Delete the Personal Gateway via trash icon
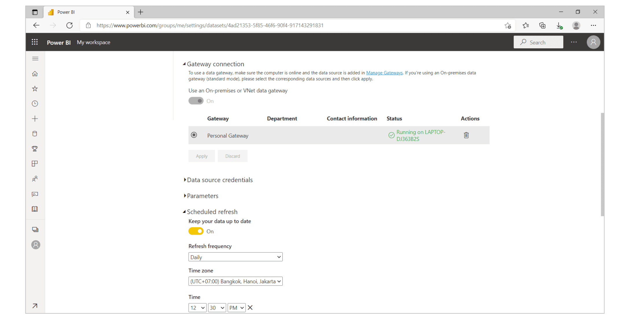Image resolution: width=644 pixels, height=318 pixels. coord(466,135)
